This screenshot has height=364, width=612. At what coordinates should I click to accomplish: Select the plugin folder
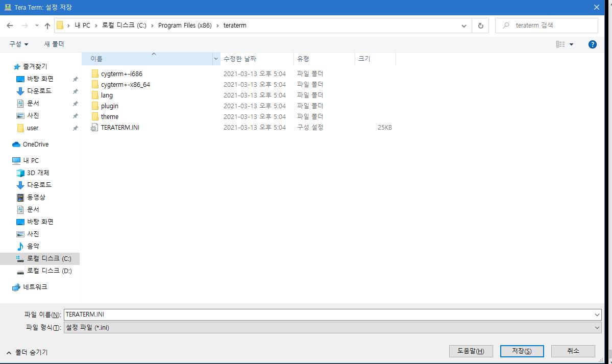pyautogui.click(x=109, y=106)
